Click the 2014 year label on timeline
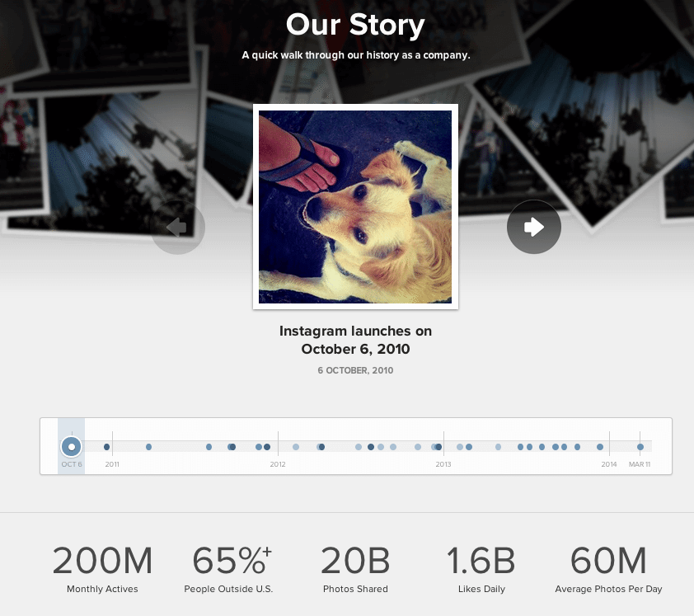Viewport: 694px width, 616px height. 608,464
